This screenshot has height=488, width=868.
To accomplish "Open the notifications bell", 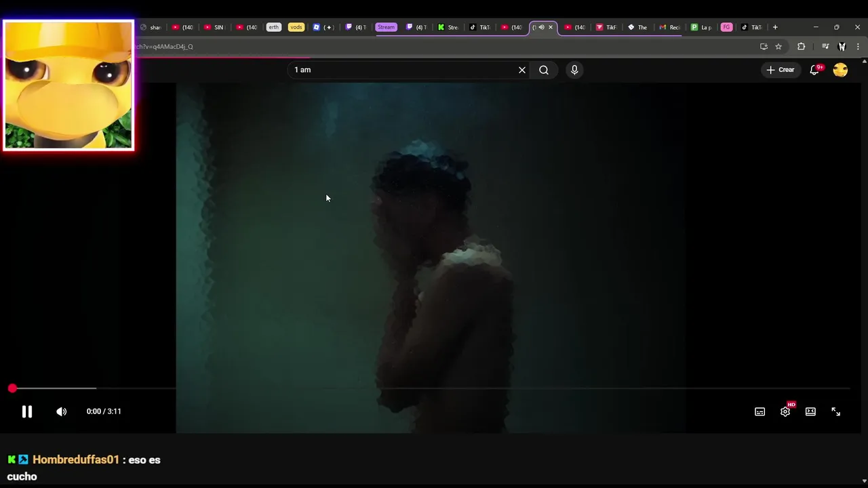I will pyautogui.click(x=815, y=70).
